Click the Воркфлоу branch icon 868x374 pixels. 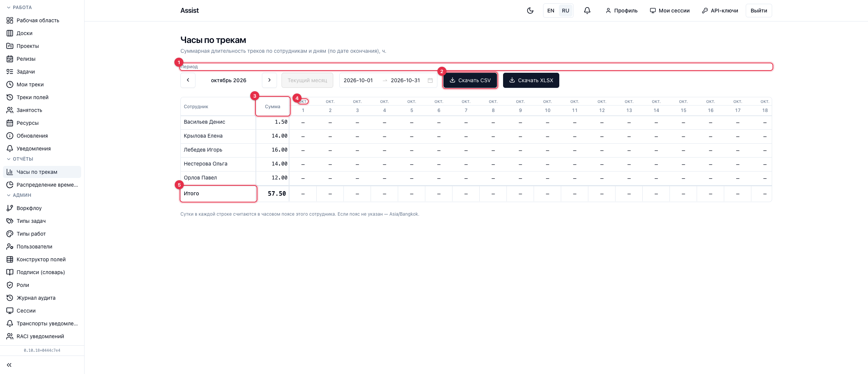10,208
